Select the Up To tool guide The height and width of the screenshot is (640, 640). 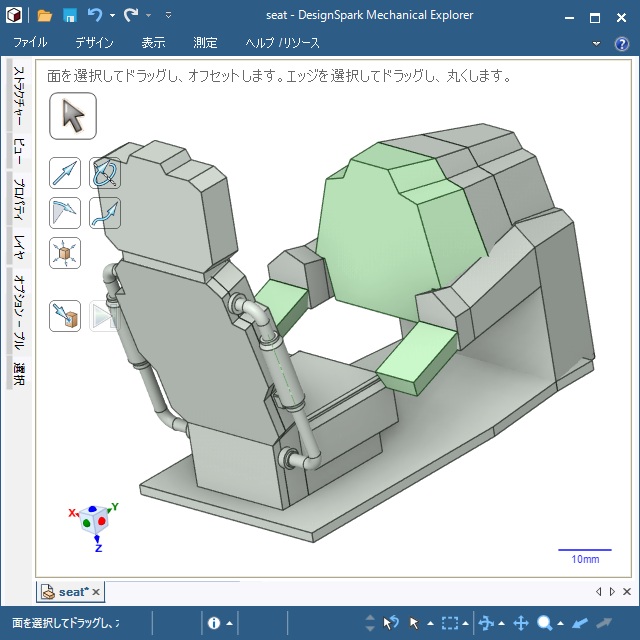tap(65, 316)
